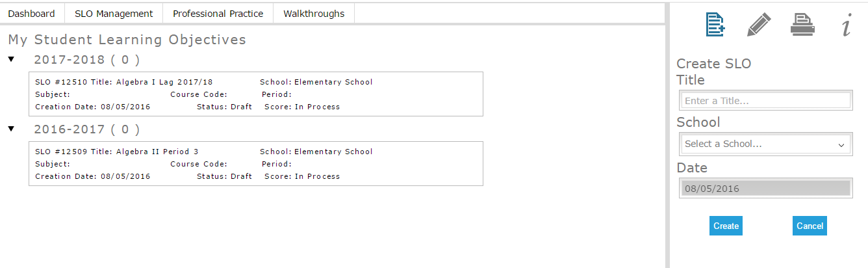The width and height of the screenshot is (868, 268).
Task: Open the Walkthroughs tab
Action: [x=314, y=13]
